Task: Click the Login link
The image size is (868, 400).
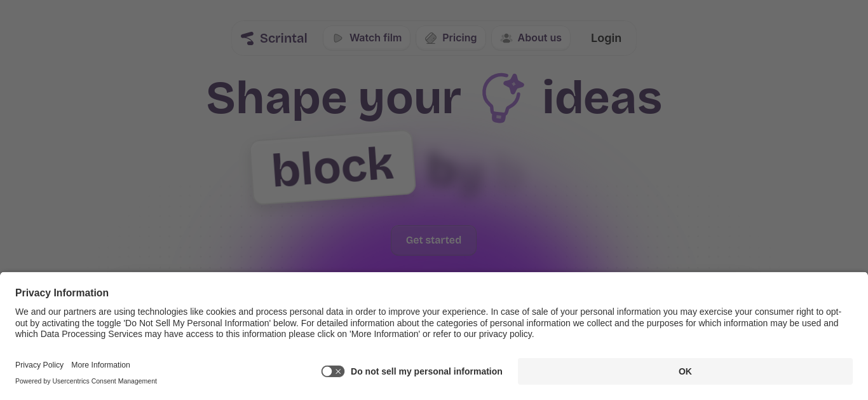Action: [x=606, y=38]
